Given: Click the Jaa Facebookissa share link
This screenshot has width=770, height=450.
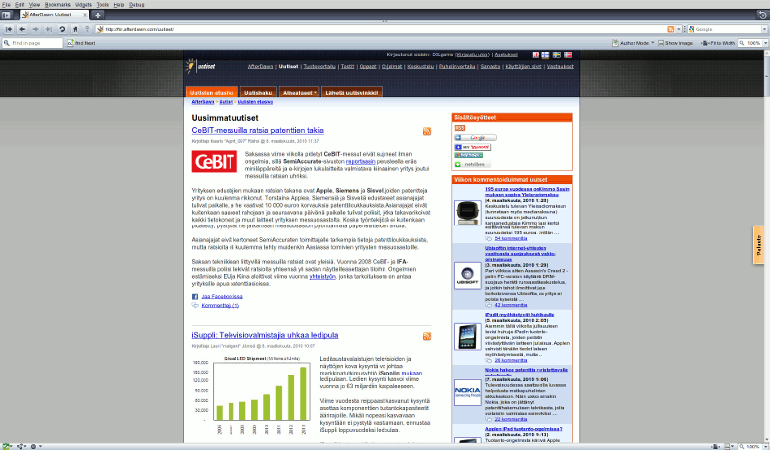Looking at the screenshot, I should [x=222, y=296].
